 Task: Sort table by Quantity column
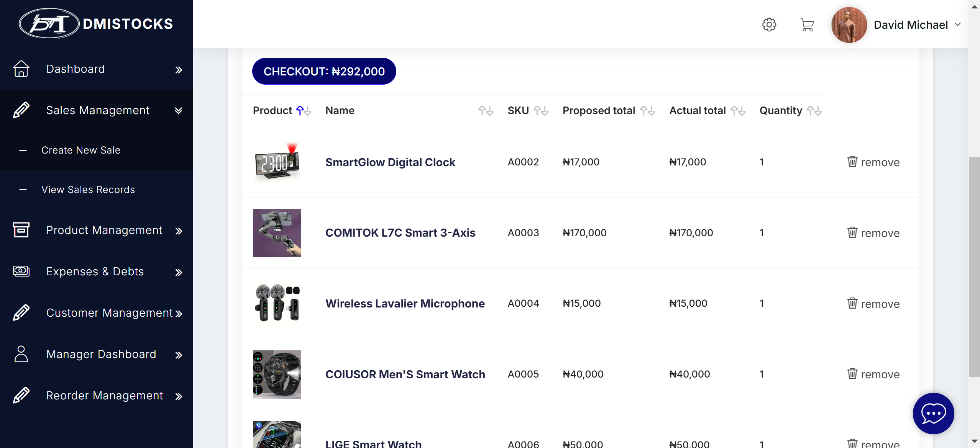814,111
